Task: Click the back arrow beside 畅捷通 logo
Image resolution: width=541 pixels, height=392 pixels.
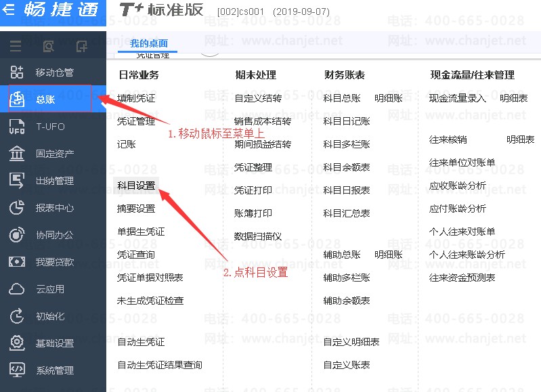Action: 8,9
